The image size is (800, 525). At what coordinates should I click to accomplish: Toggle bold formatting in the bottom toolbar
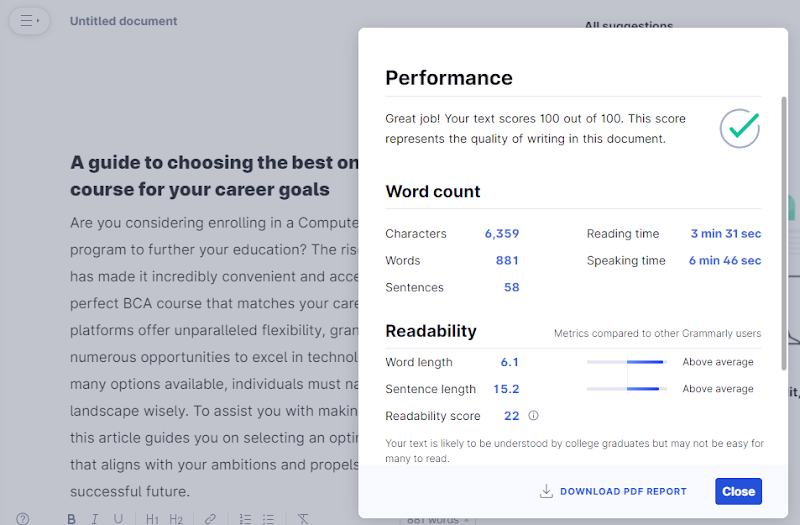point(72,519)
